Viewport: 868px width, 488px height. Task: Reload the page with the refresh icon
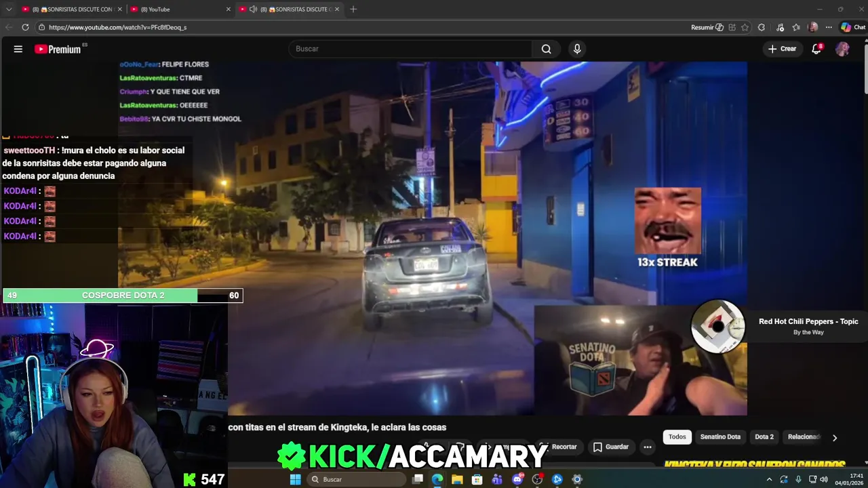point(25,27)
